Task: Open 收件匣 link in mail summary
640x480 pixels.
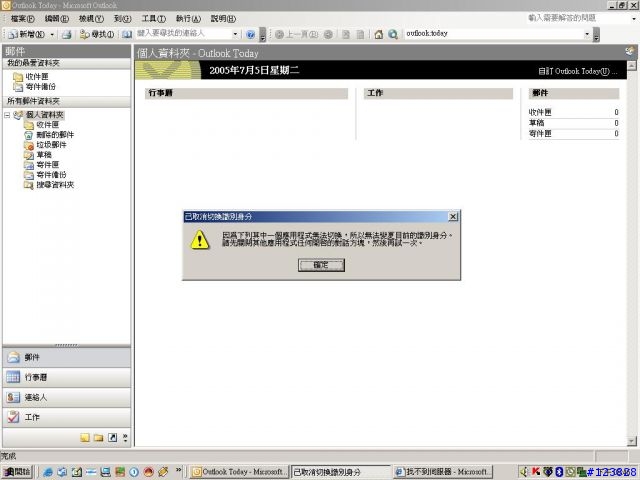Action: (540, 112)
